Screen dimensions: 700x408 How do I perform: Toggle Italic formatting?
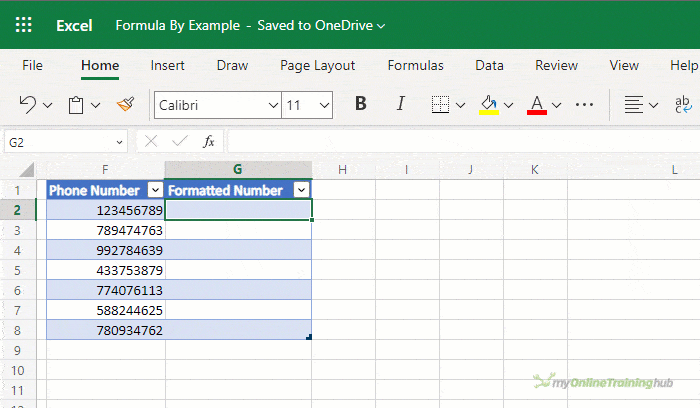(401, 104)
